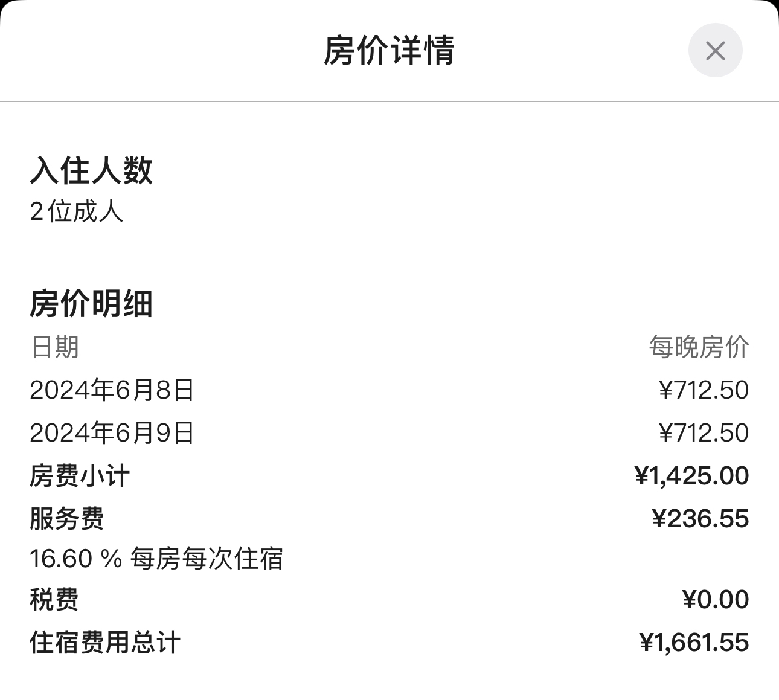Screen dimensions: 779x700
Task: Tap the ¥1,661.55 total amount
Action: 694,643
